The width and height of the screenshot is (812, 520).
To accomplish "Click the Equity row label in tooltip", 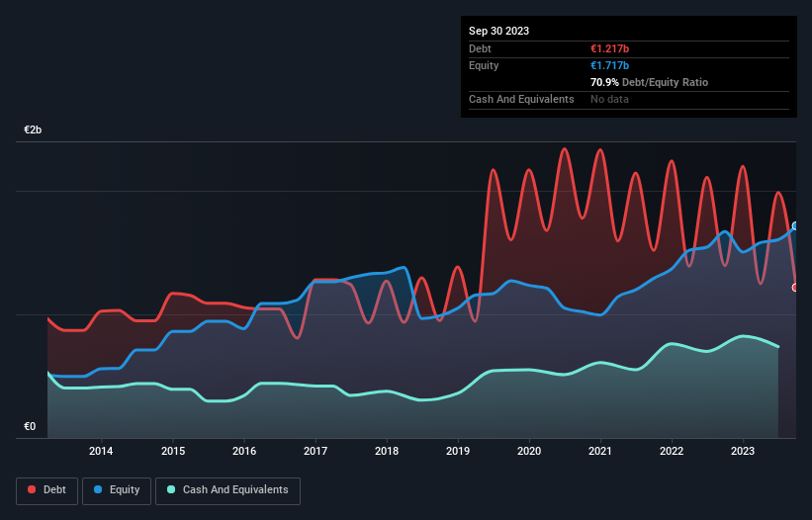I will click(x=484, y=65).
